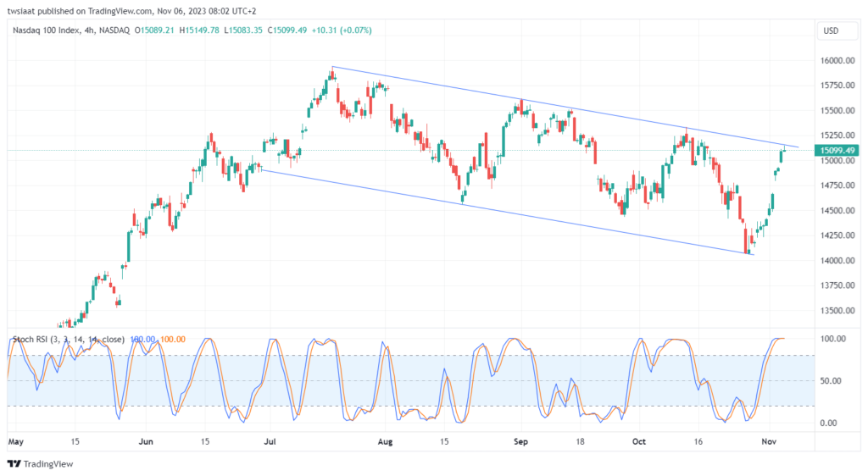
Task: Click the 14250.00 price axis label
Action: (x=837, y=235)
